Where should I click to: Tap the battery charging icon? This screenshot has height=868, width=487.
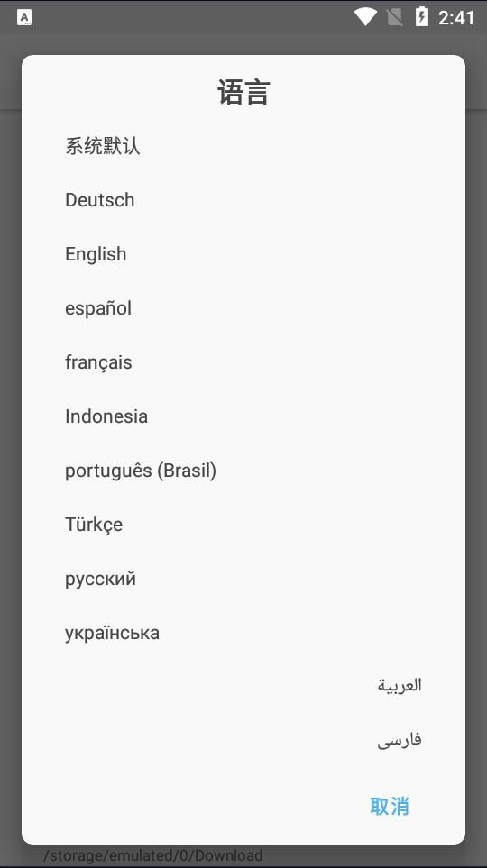point(422,16)
